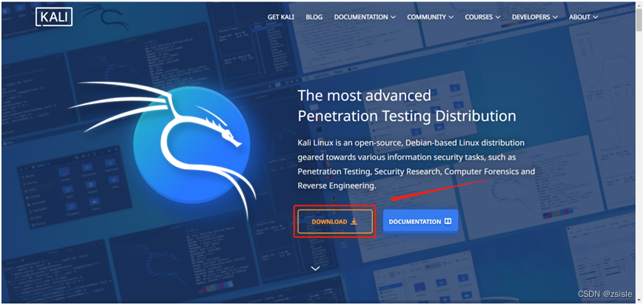Click the book icon on the DOCUMENTATION button
The height and width of the screenshot is (305, 644).
pyautogui.click(x=448, y=222)
